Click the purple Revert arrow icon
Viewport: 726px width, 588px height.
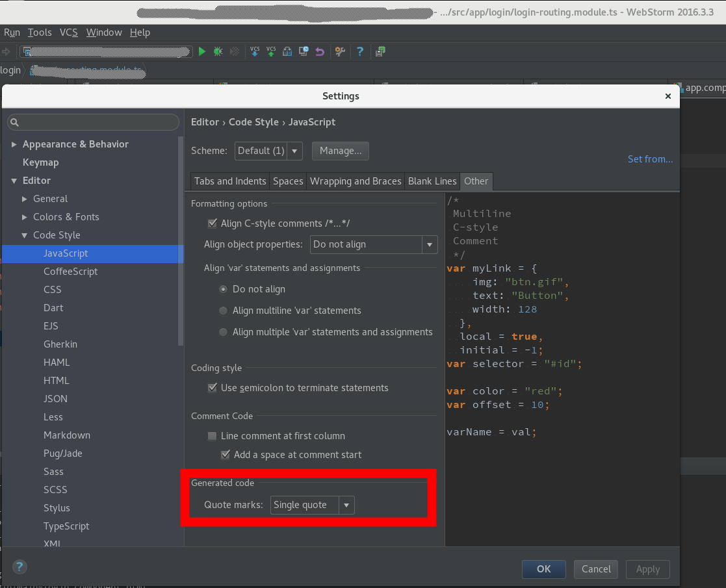coord(319,51)
